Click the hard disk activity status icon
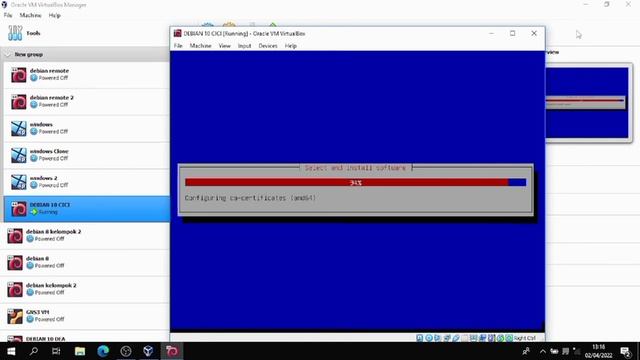Viewport: 640px width, 360px height. (420, 338)
